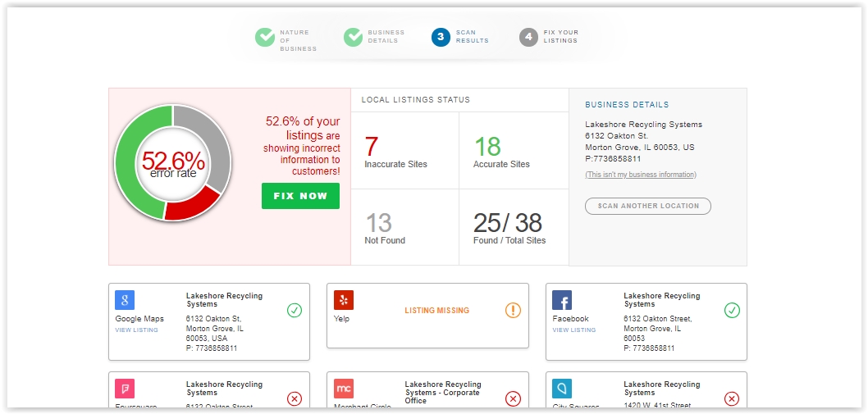Click orange warning icon on Yelp card
Viewport: 868px width, 414px height.
[513, 311]
